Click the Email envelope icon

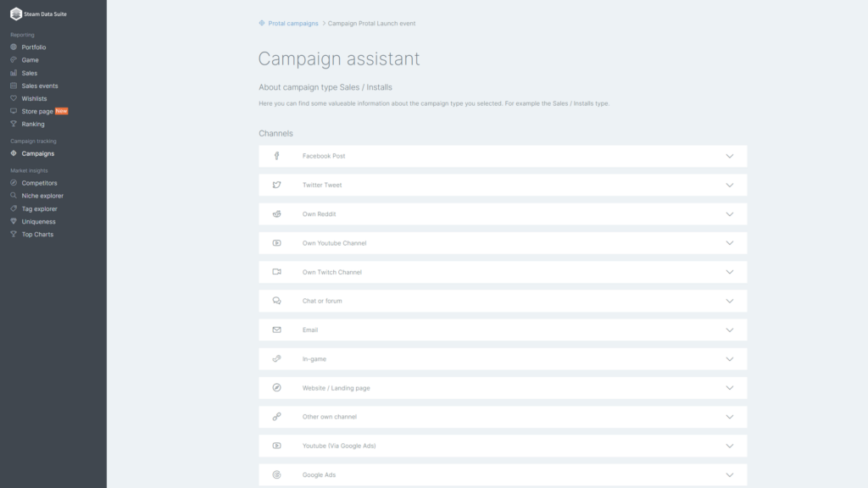point(277,330)
